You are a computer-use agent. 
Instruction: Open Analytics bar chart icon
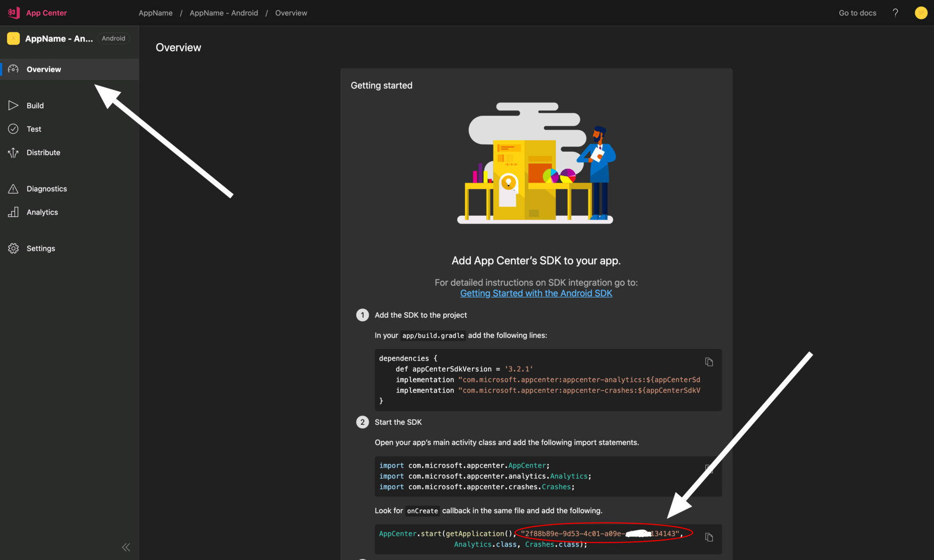[x=13, y=212]
